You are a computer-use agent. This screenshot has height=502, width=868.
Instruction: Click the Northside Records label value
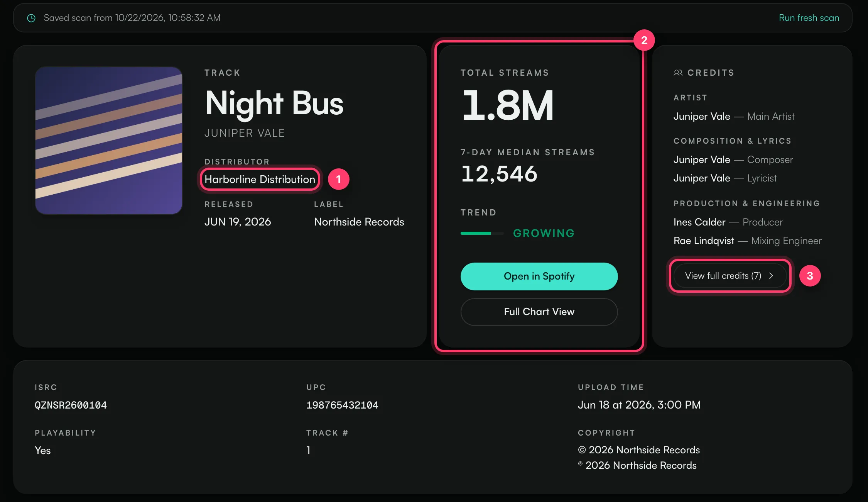click(x=359, y=222)
